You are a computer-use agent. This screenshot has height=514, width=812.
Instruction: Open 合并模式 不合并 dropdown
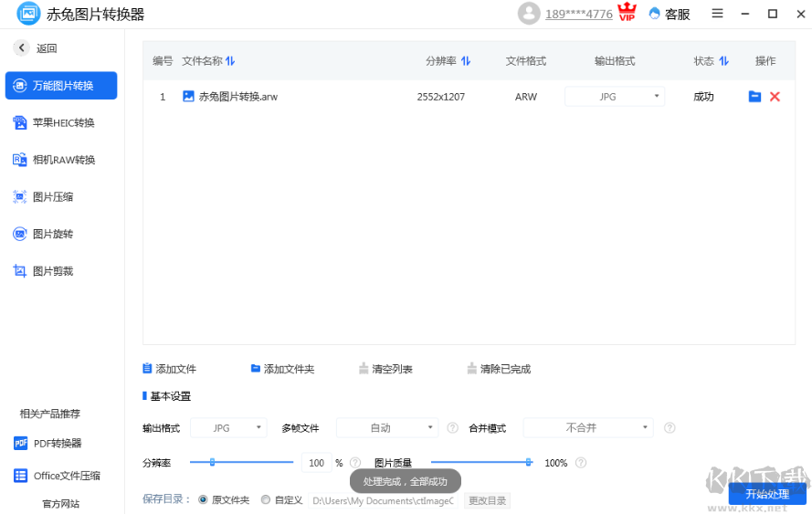pyautogui.click(x=587, y=428)
